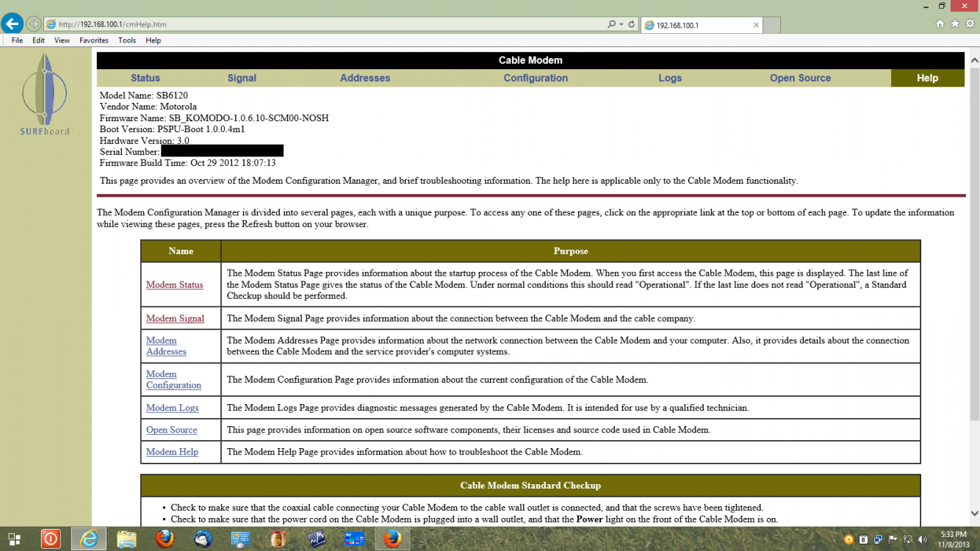Follow the Modem Help link

172,452
